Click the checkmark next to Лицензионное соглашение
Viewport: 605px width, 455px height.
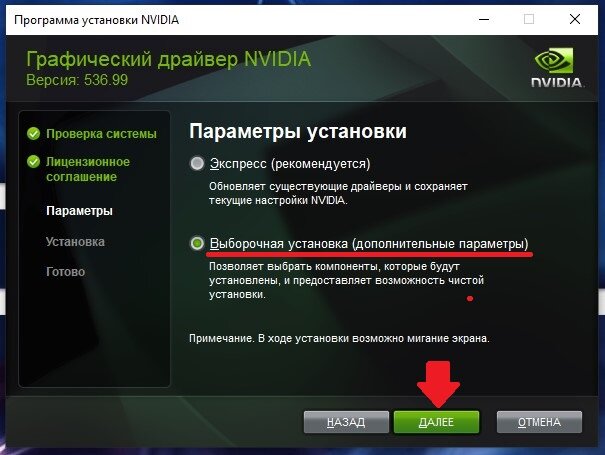(x=34, y=161)
